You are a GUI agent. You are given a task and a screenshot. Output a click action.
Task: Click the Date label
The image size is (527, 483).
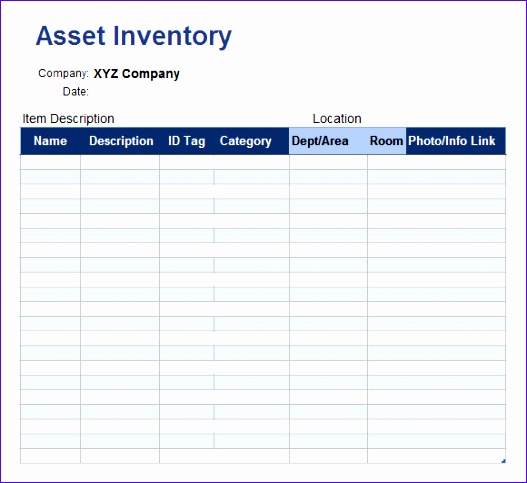click(x=76, y=91)
